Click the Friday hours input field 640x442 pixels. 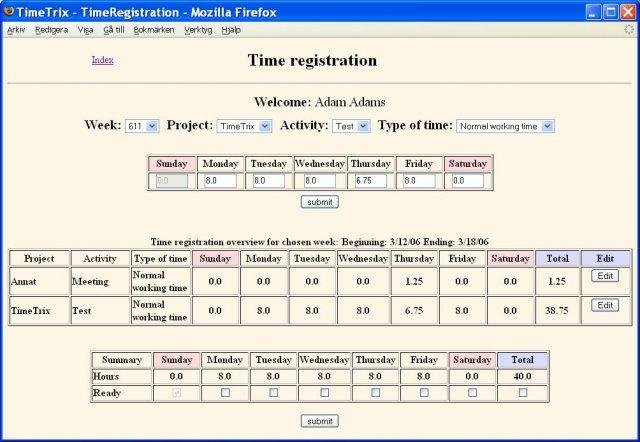pos(419,180)
